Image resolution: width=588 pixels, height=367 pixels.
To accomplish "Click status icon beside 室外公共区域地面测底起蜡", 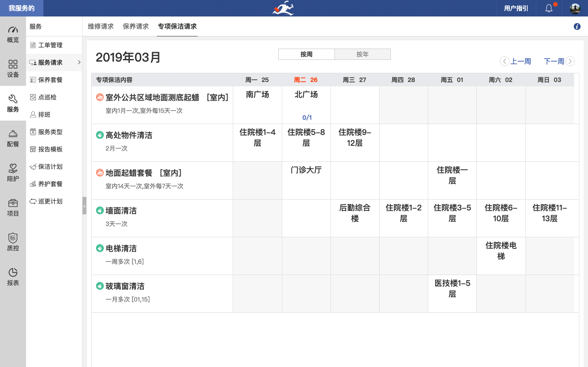I will (x=100, y=98).
